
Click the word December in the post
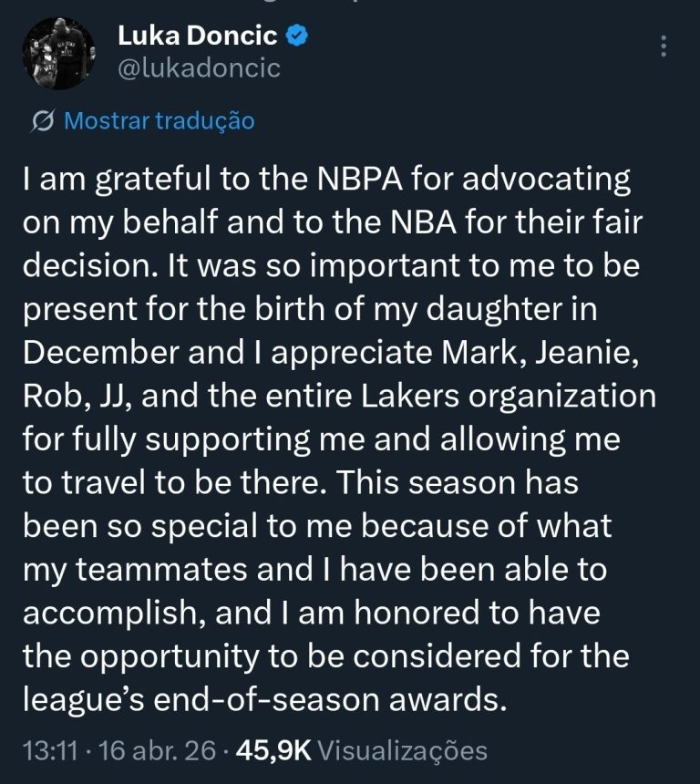(100, 353)
